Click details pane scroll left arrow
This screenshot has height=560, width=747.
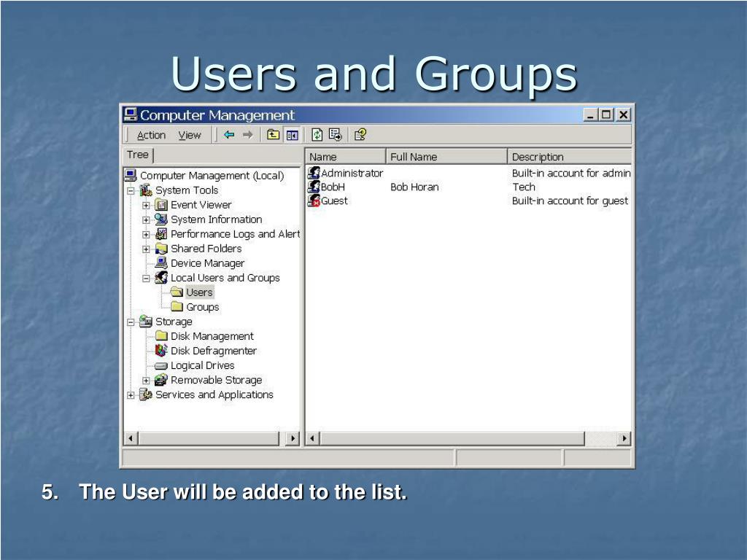click(312, 438)
